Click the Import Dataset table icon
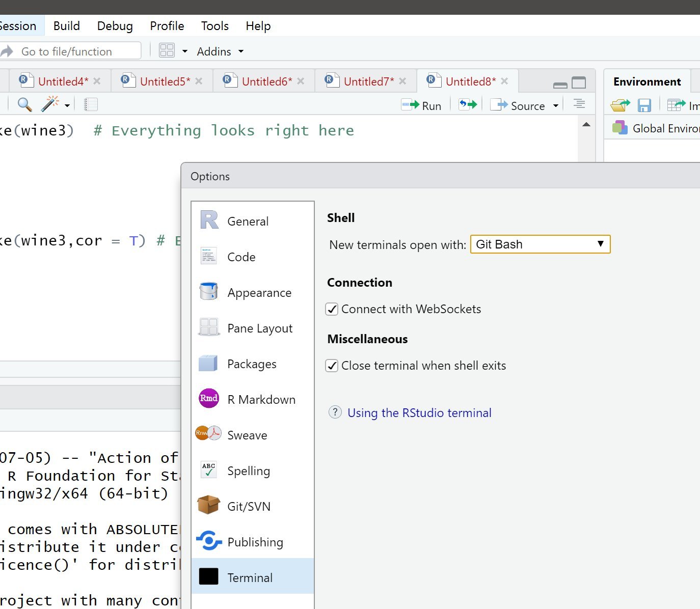The image size is (700, 609). pos(677,105)
